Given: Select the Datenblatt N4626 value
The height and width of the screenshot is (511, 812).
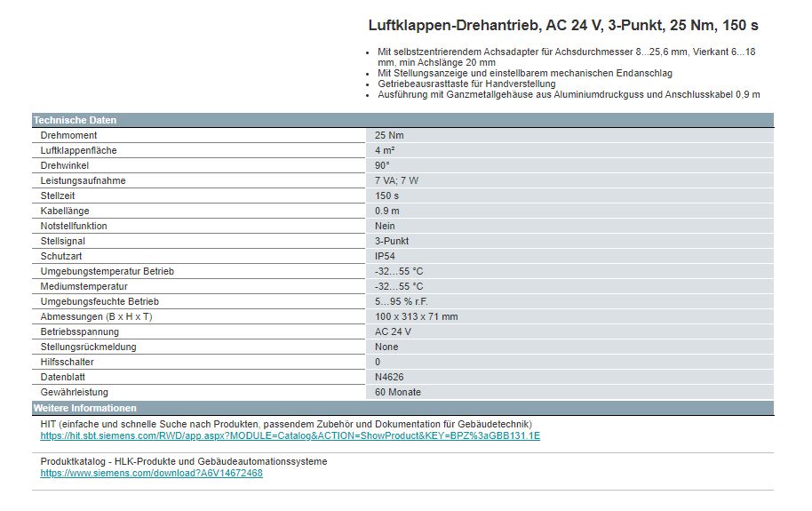Looking at the screenshot, I should click(x=389, y=377).
